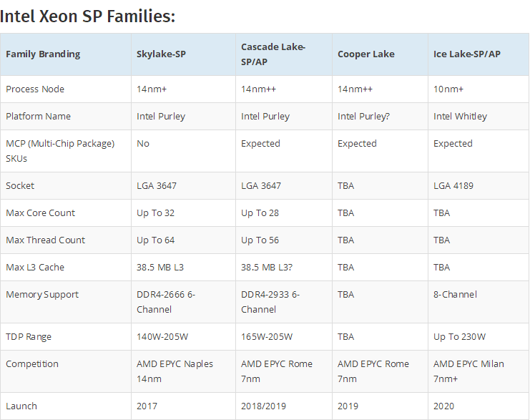Click the AMD EPYC Milan 7nm+ cell

click(468, 371)
